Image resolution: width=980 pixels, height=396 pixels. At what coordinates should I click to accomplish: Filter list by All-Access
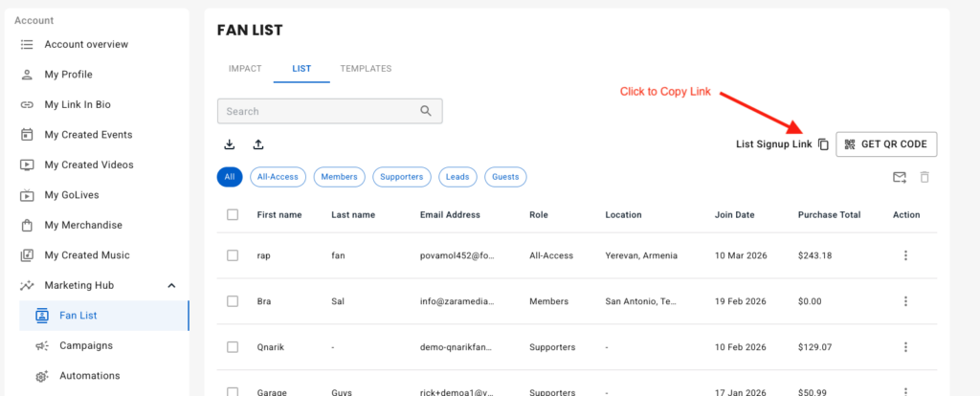point(277,177)
